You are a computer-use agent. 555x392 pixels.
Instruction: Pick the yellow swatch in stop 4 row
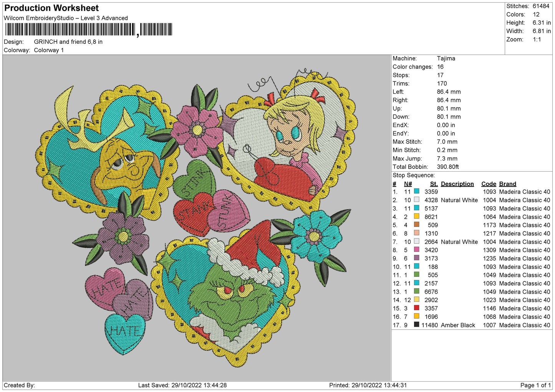(x=416, y=216)
